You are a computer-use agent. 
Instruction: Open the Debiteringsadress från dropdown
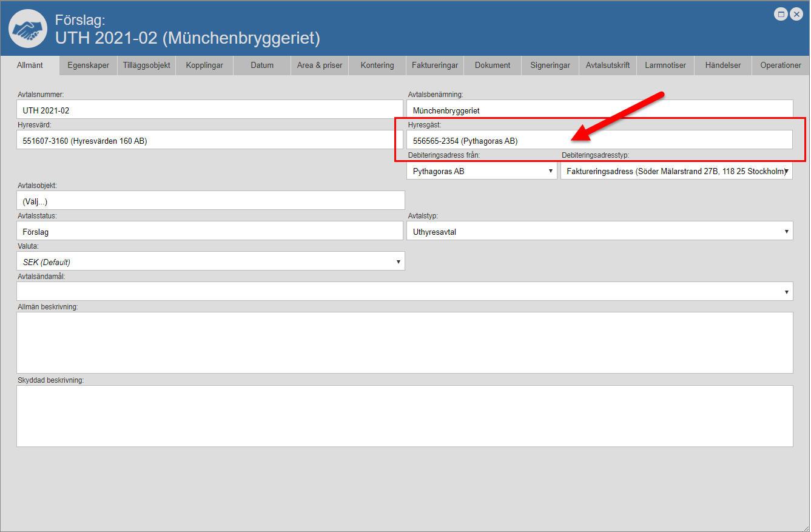(482, 172)
